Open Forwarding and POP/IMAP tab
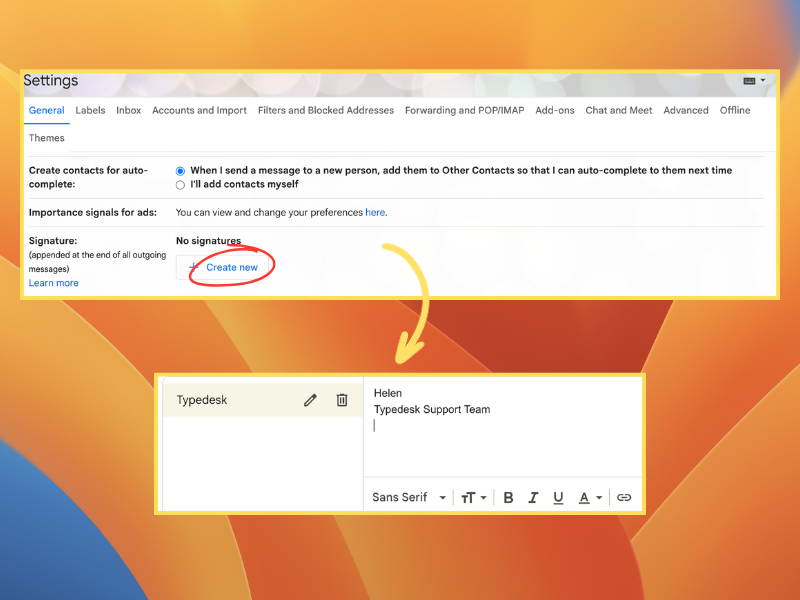 pos(464,110)
